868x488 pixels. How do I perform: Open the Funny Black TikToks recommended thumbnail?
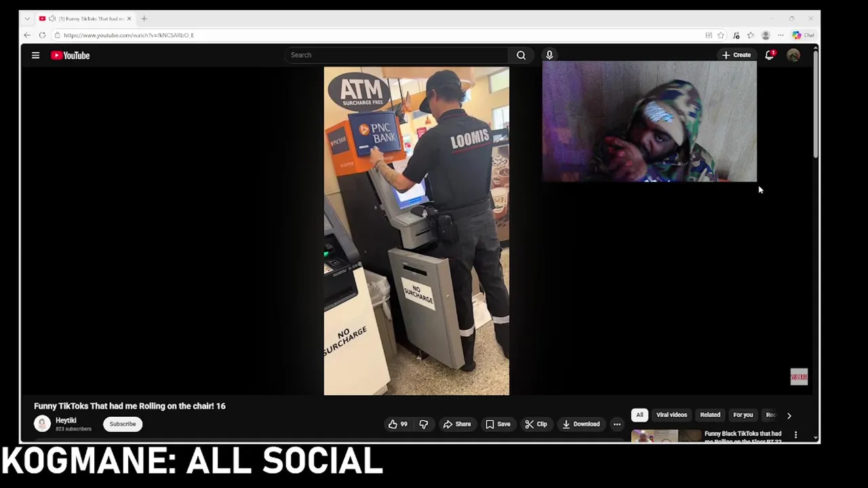tap(667, 436)
